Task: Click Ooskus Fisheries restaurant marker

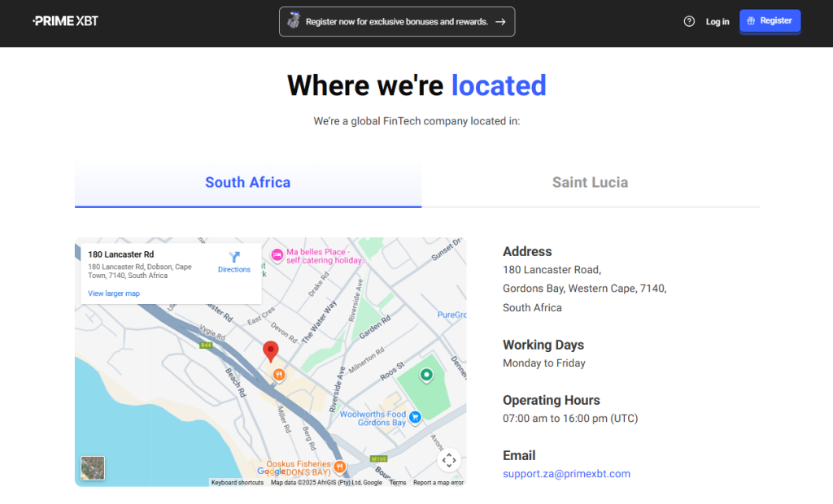Action: (x=339, y=467)
